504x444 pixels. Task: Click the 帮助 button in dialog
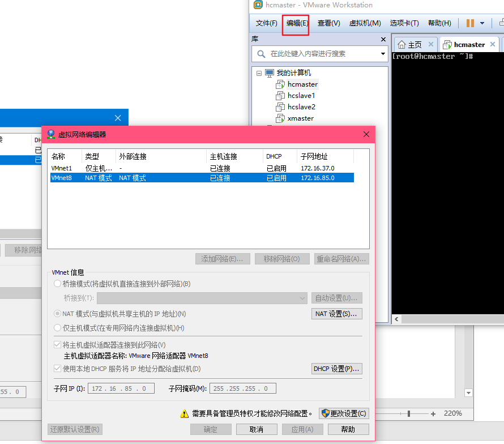(348, 429)
